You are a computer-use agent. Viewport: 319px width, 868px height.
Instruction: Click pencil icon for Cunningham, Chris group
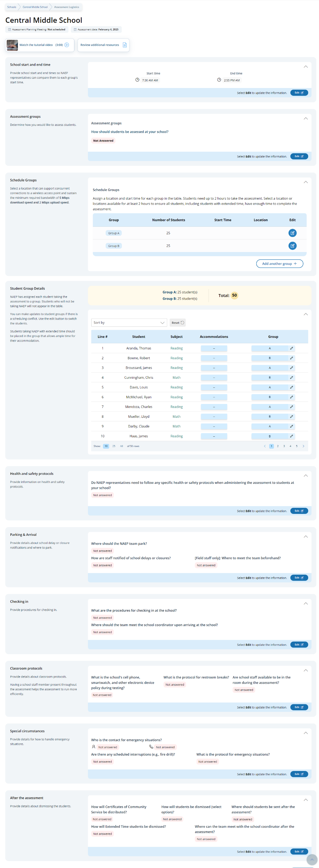291,378
